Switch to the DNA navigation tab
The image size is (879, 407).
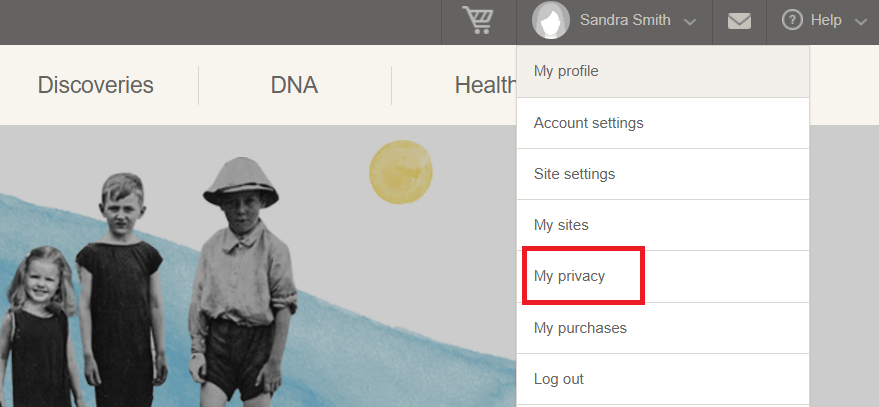tap(294, 85)
